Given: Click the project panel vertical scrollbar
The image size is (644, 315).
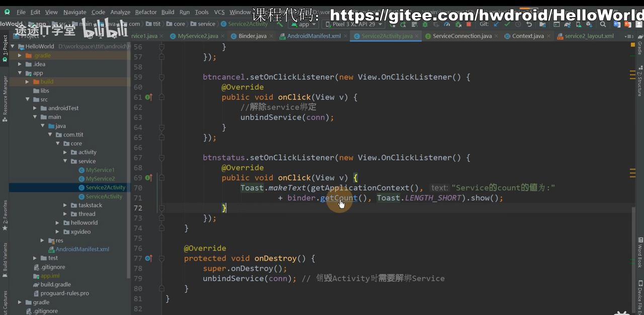Looking at the screenshot, I should 128,161.
